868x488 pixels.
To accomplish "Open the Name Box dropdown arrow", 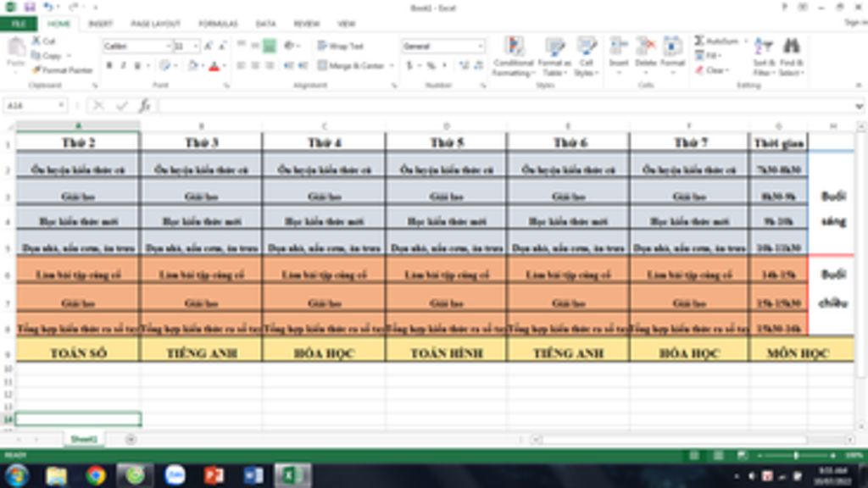I will (x=61, y=106).
